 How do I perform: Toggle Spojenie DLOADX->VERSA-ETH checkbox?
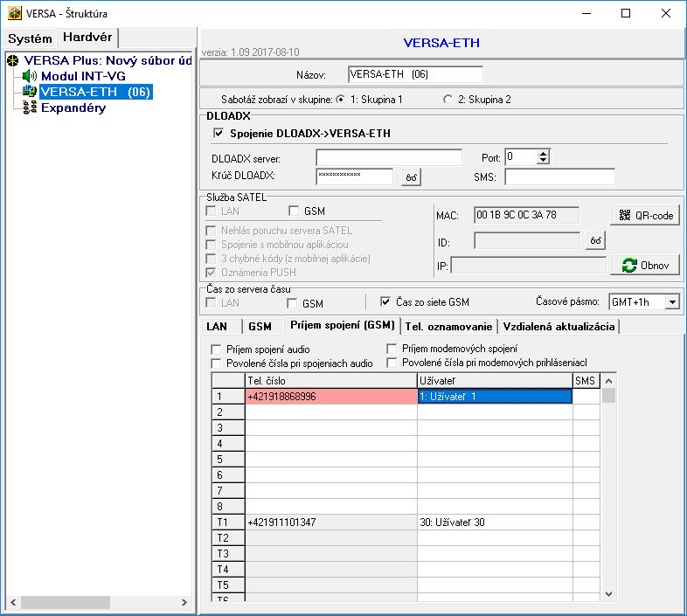(x=218, y=134)
